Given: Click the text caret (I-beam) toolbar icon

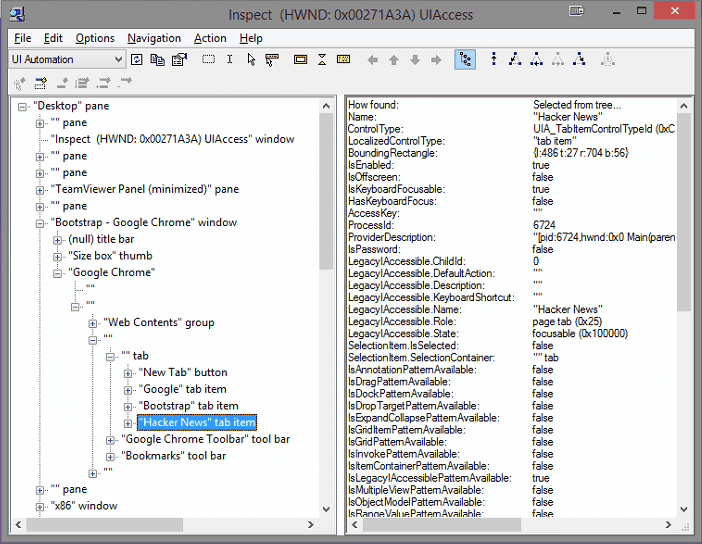Looking at the screenshot, I should (229, 60).
